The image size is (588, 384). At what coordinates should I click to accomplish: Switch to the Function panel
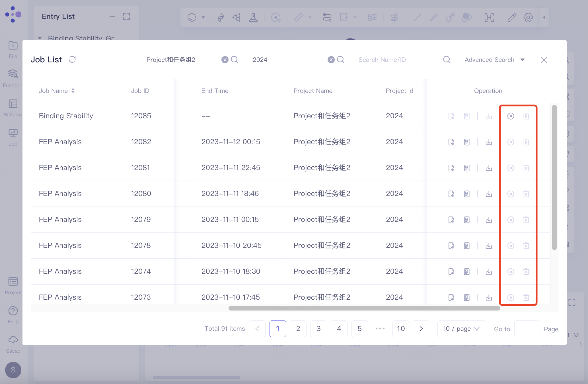pos(13,77)
